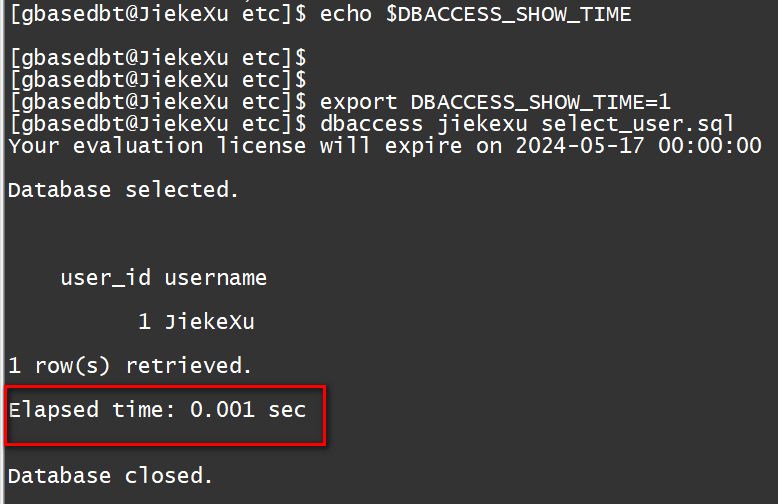Click the 'Database closed.' message
778x504 pixels.
click(111, 475)
